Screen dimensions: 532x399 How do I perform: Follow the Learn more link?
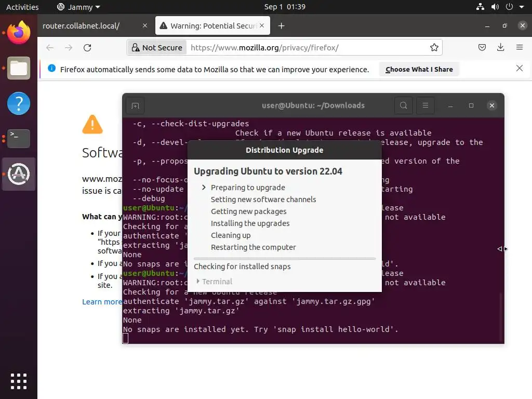tap(102, 302)
